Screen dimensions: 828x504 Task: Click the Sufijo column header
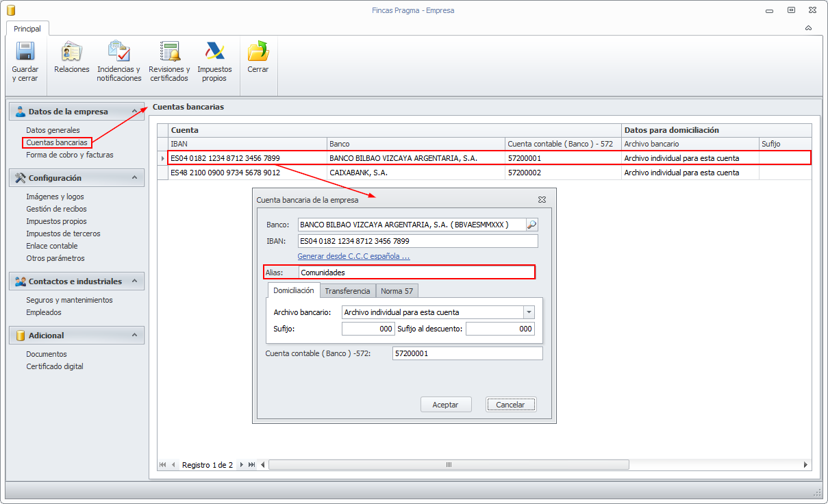click(785, 144)
